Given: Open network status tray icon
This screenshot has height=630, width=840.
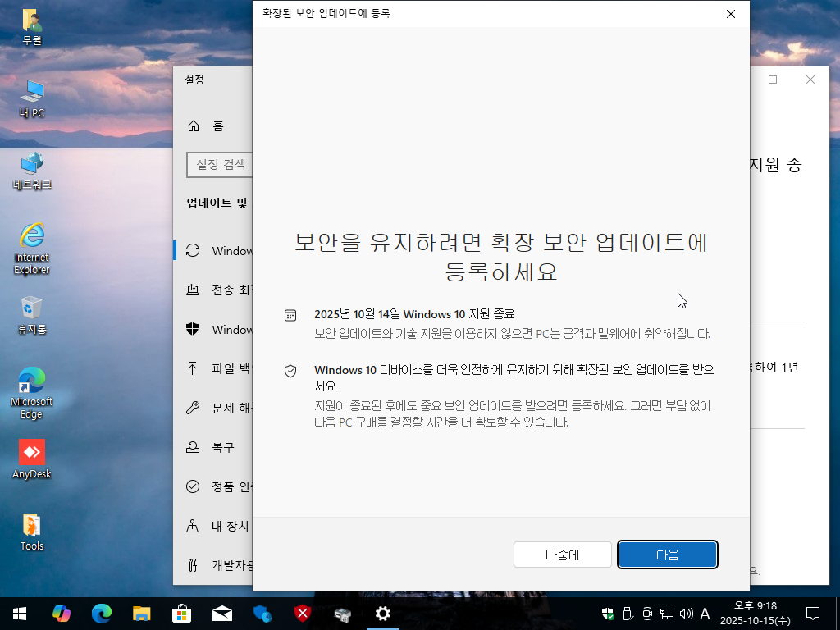Looking at the screenshot, I should [x=666, y=614].
